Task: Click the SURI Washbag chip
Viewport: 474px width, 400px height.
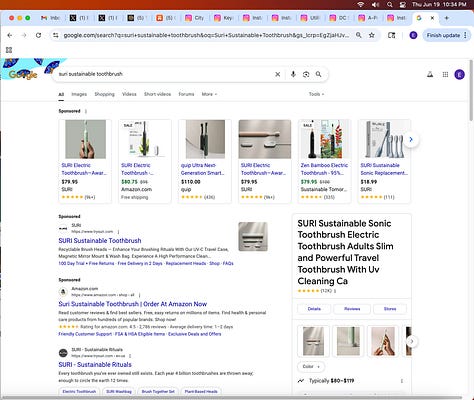Action: 119,392
